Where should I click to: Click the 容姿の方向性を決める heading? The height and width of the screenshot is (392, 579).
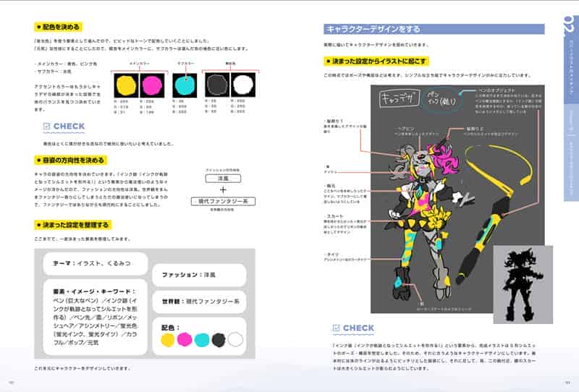tap(71, 160)
